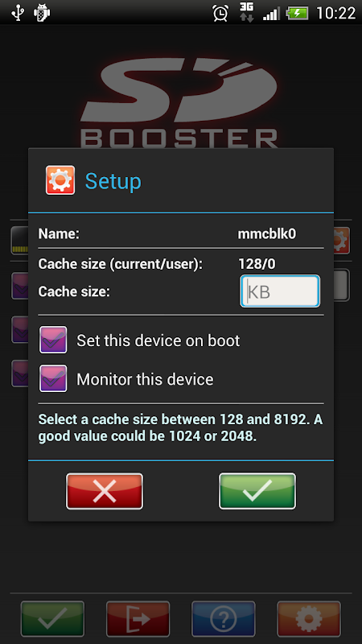Tap the orange gear icon beside device row

point(341,240)
